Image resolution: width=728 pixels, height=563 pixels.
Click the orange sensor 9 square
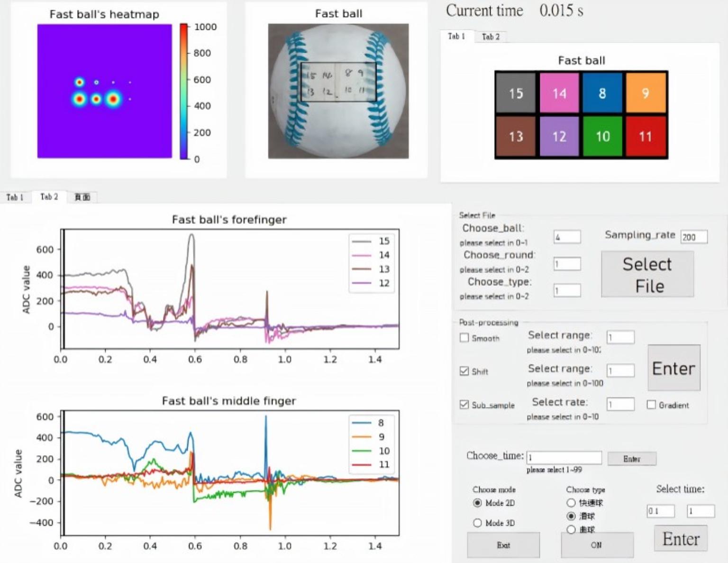click(x=646, y=93)
